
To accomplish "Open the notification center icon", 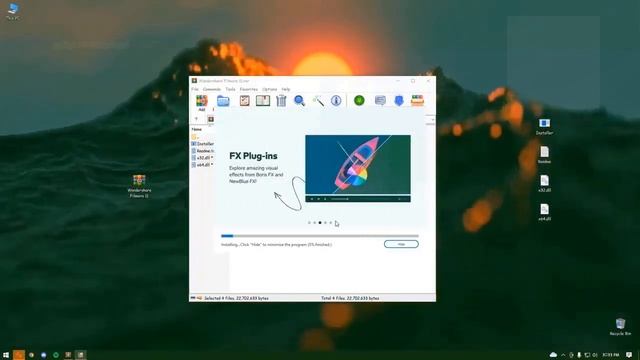I will point(629,355).
